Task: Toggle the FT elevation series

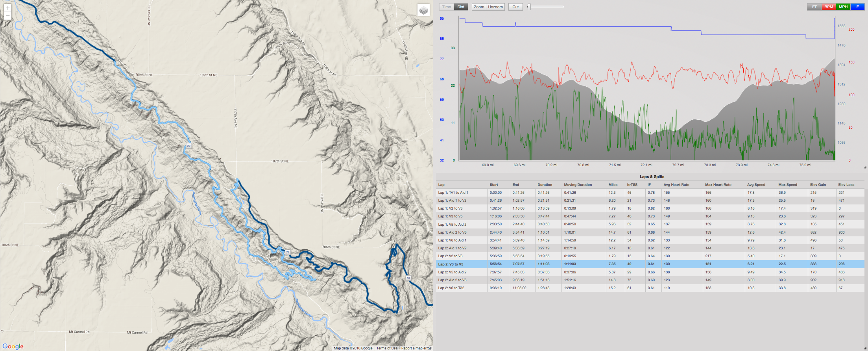Action: point(814,7)
